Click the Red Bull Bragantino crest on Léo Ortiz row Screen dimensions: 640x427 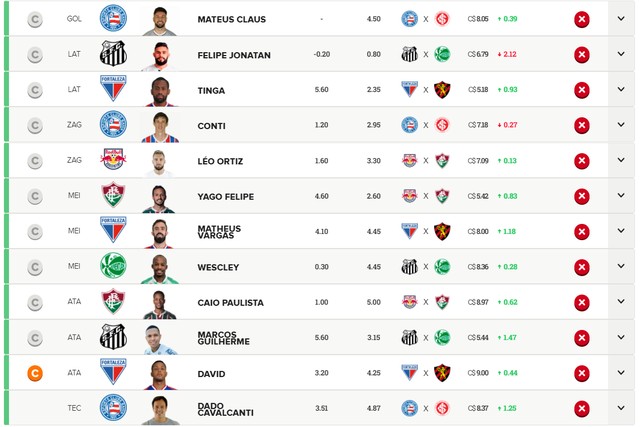pos(113,159)
